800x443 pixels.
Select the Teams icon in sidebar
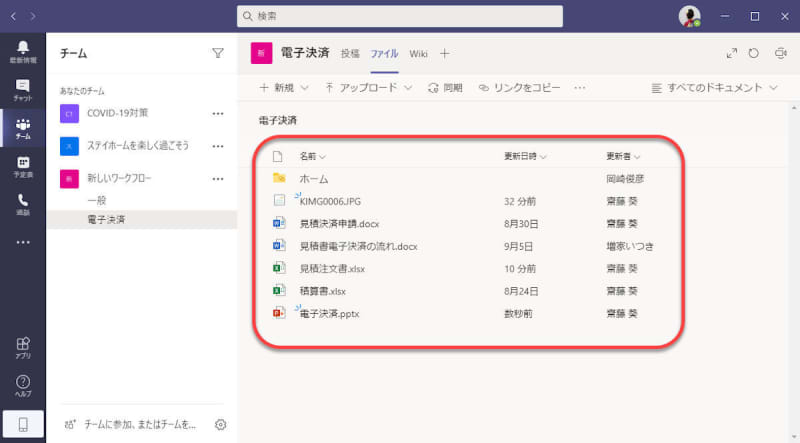click(x=23, y=129)
